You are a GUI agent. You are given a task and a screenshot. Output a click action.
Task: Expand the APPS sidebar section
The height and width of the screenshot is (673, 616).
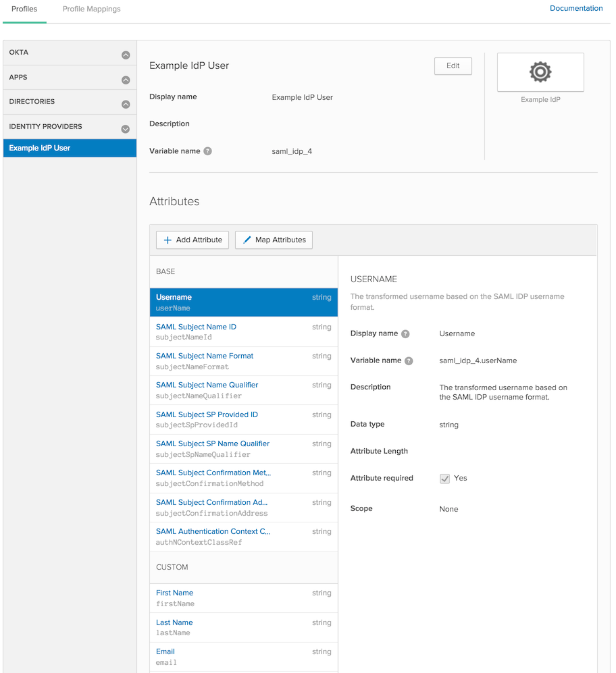(126, 80)
